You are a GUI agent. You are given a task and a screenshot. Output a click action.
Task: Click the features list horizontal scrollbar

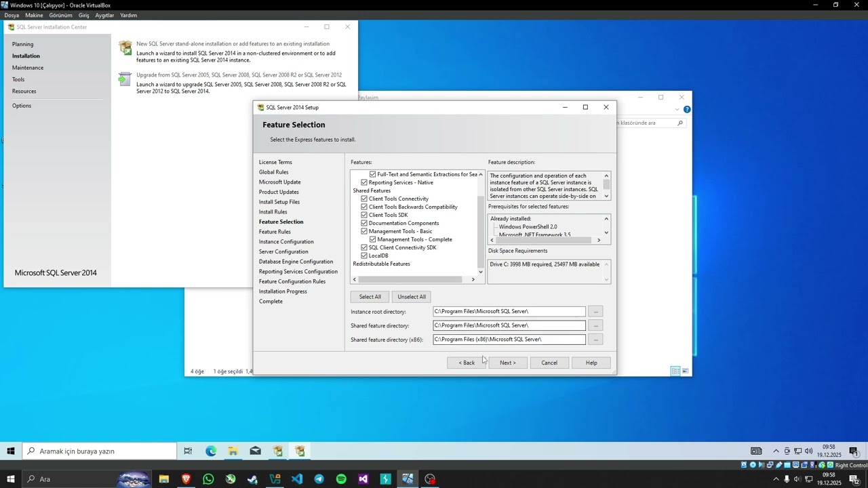[411, 279]
